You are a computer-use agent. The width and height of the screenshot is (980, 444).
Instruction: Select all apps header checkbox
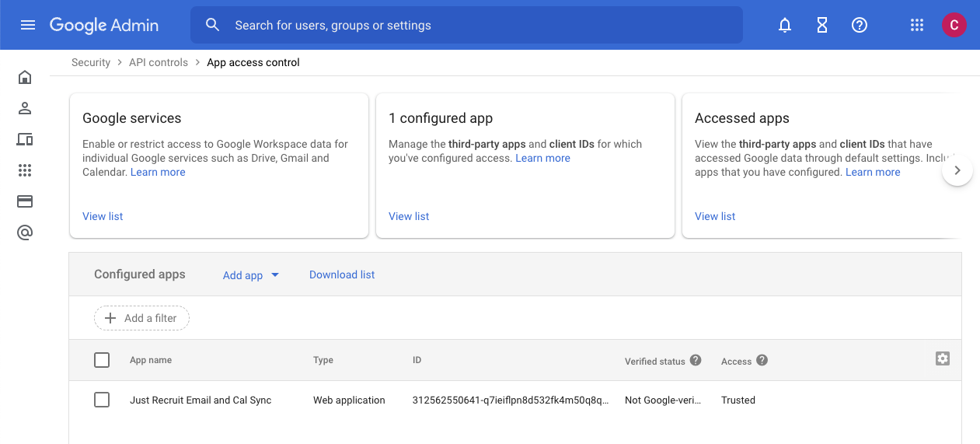point(102,360)
